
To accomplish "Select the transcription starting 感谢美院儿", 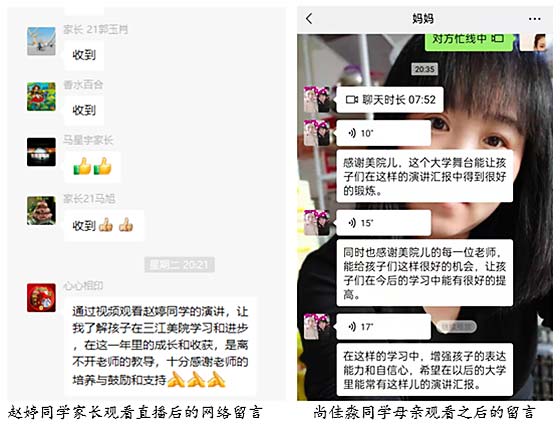I will 425,176.
